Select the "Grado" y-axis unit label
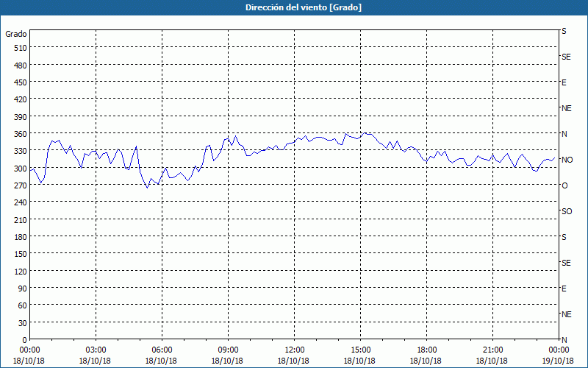This screenshot has height=368, width=588. (16, 34)
